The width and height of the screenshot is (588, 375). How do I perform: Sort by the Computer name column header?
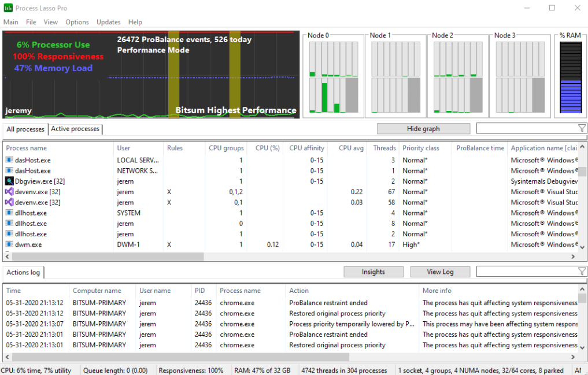(102, 291)
